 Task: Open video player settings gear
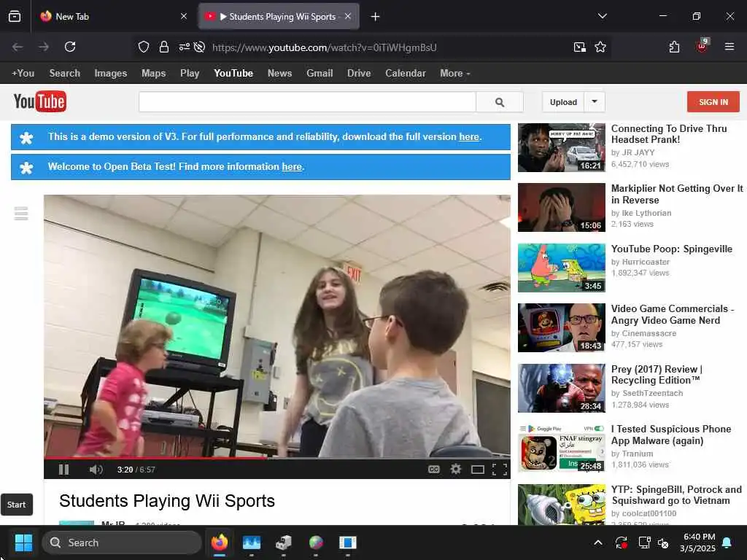(x=456, y=470)
